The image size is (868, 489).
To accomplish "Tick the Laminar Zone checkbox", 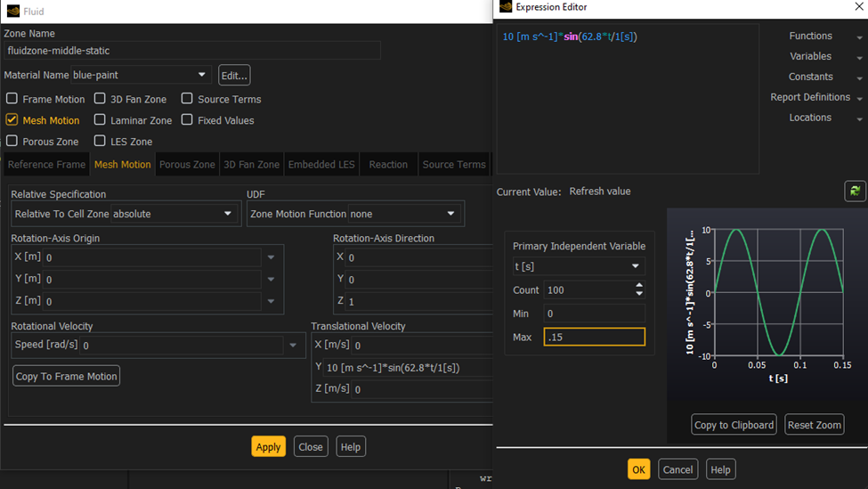I will [x=100, y=119].
